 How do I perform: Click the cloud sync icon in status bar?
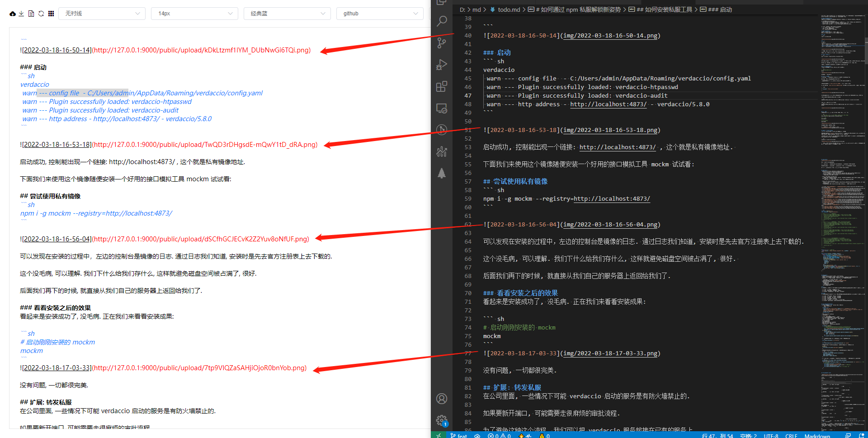click(x=477, y=435)
